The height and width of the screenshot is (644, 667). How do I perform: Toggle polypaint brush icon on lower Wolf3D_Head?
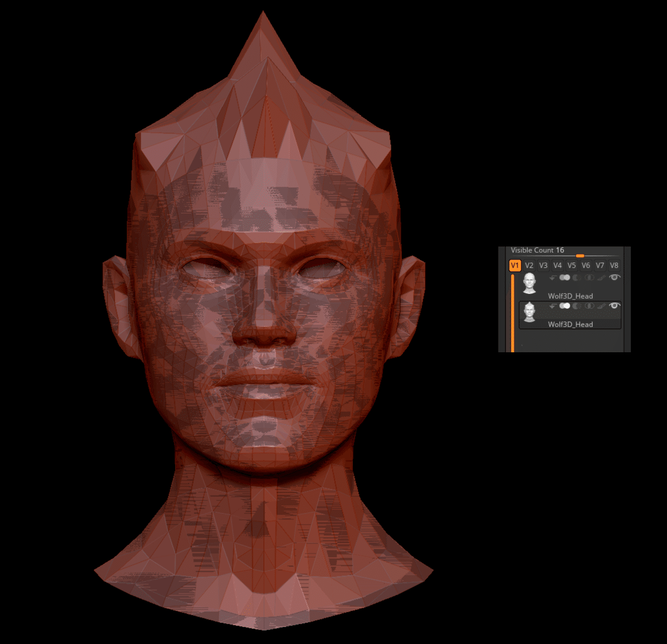point(601,306)
